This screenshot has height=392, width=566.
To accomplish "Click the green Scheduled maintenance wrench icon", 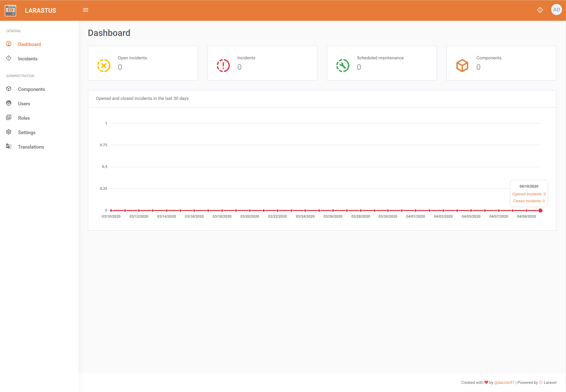I will click(x=343, y=66).
